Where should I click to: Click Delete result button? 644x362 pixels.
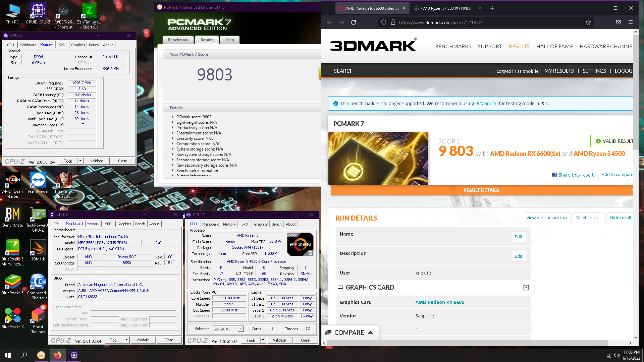588,218
